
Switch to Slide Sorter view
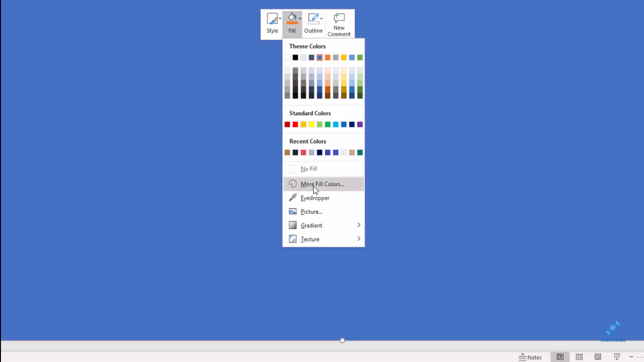[x=579, y=357]
